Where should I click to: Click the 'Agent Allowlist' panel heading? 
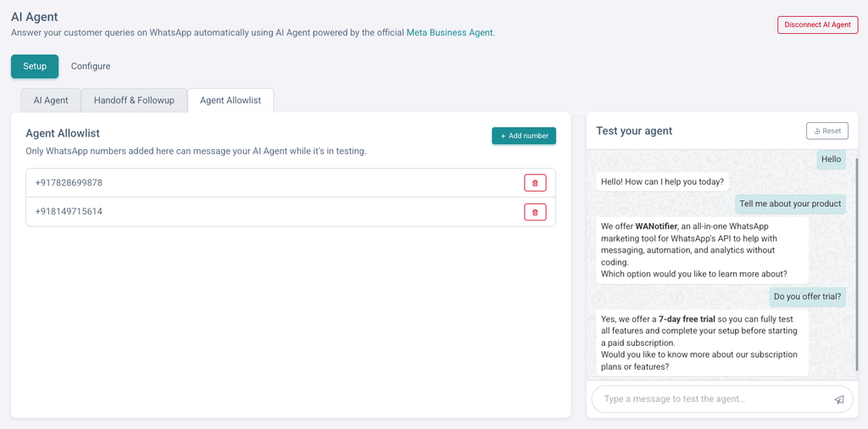(x=63, y=133)
